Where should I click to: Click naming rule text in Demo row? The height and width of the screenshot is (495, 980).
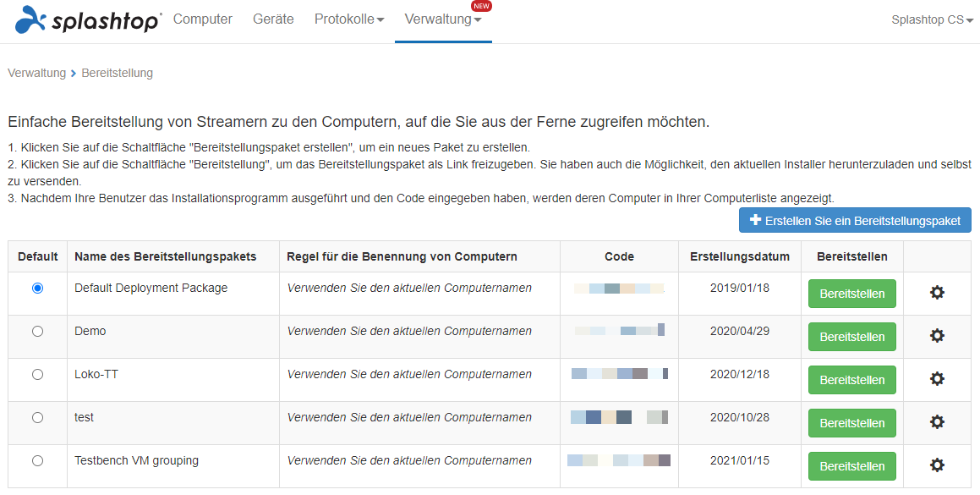[409, 331]
